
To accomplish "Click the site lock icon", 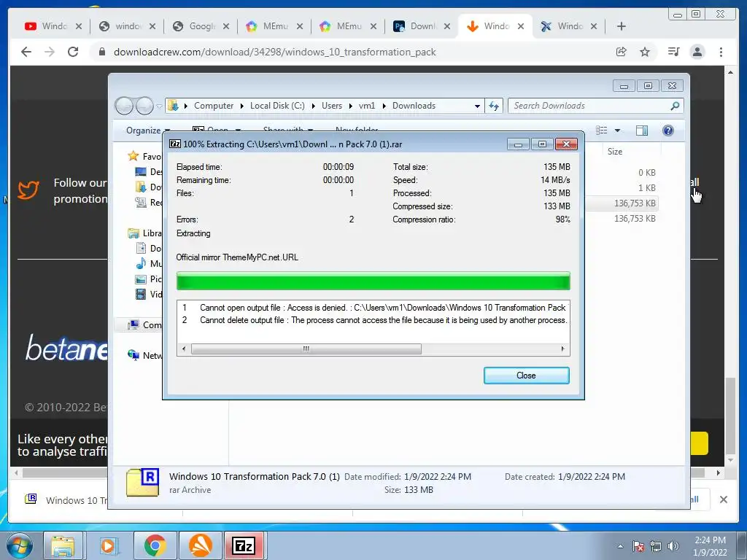I will pos(101,52).
